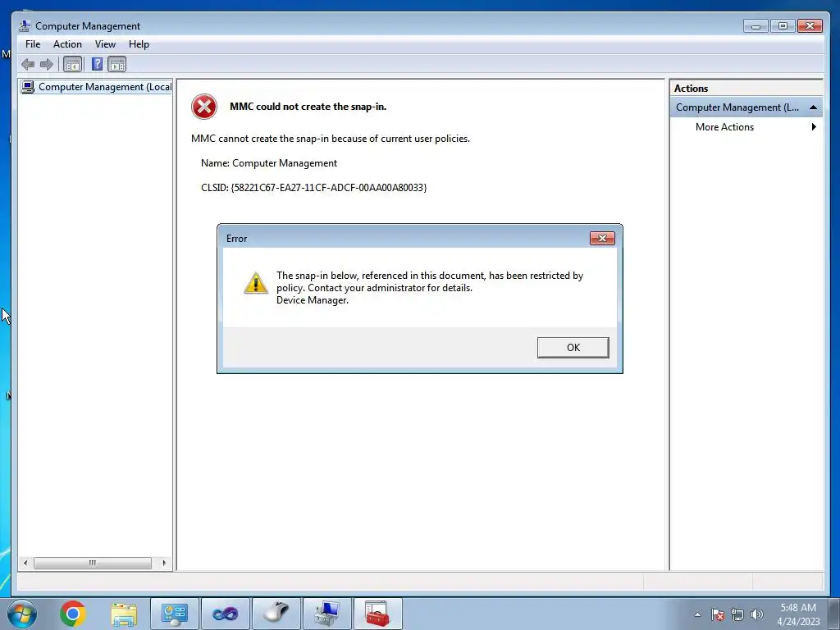The image size is (840, 630).
Task: Open the Control Panel taskbar icon
Action: (175, 614)
